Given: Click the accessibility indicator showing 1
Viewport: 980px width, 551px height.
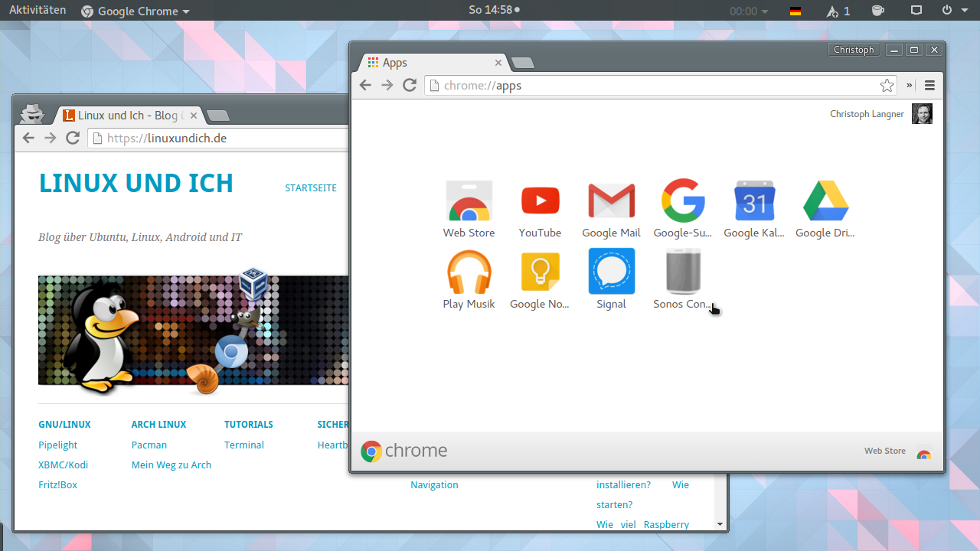Looking at the screenshot, I should (x=838, y=11).
